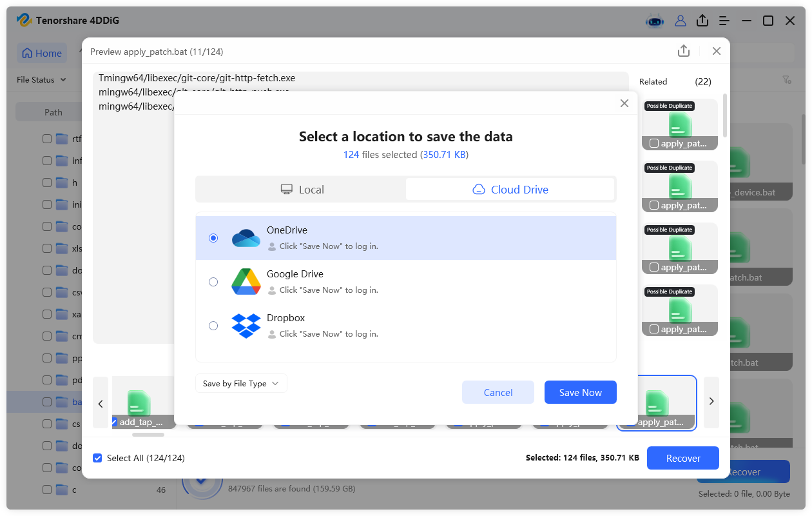The width and height of the screenshot is (812, 516).
Task: Click the upload icon in title bar
Action: (702, 21)
